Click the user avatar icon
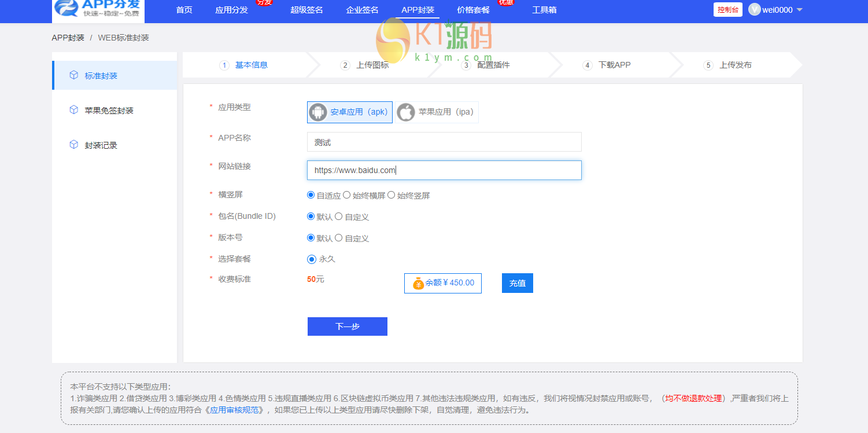Screen dimensions: 868x433 (754, 10)
